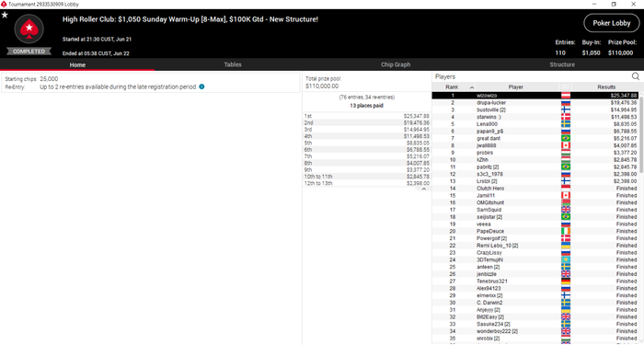
Task: Click the Brazil flag beside great dant
Action: coord(566,138)
